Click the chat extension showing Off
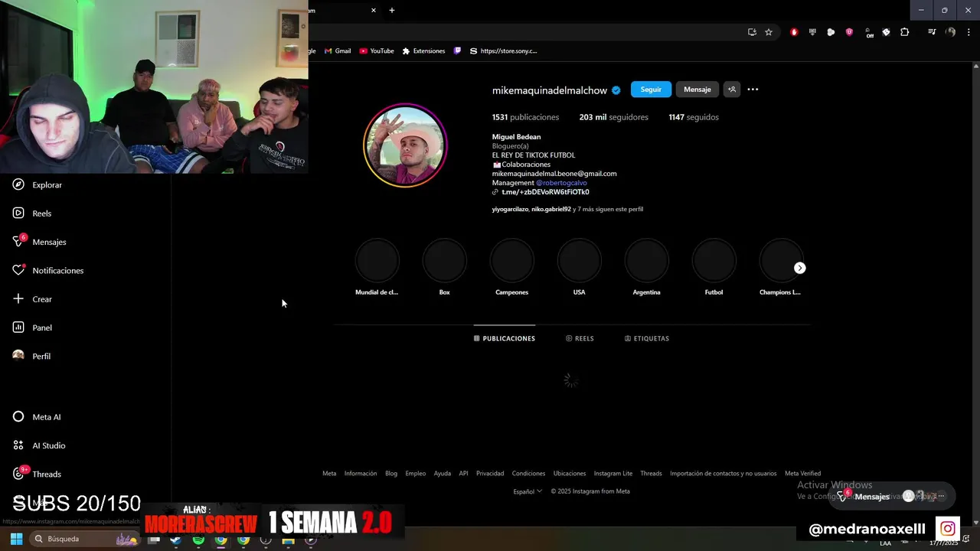 pos(868,32)
